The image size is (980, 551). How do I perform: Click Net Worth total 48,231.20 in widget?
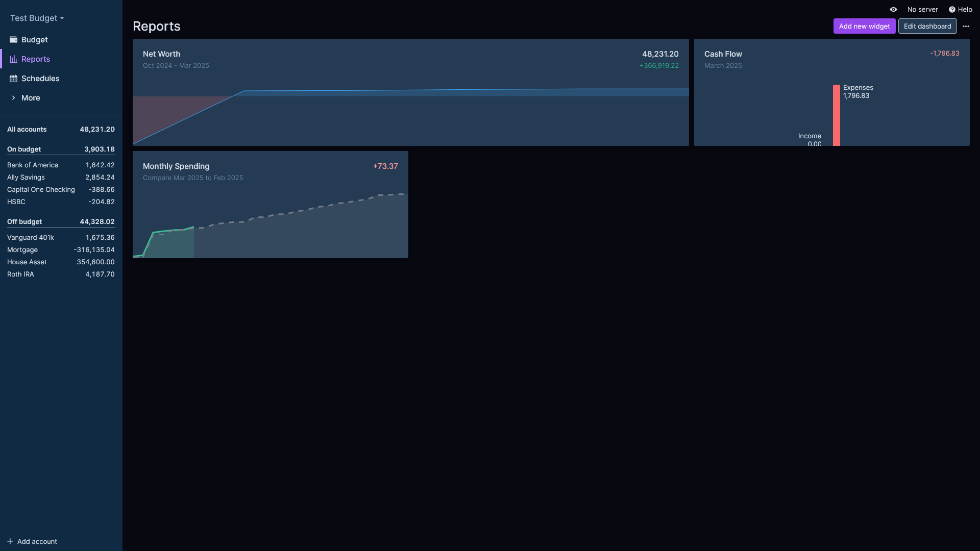pos(660,54)
